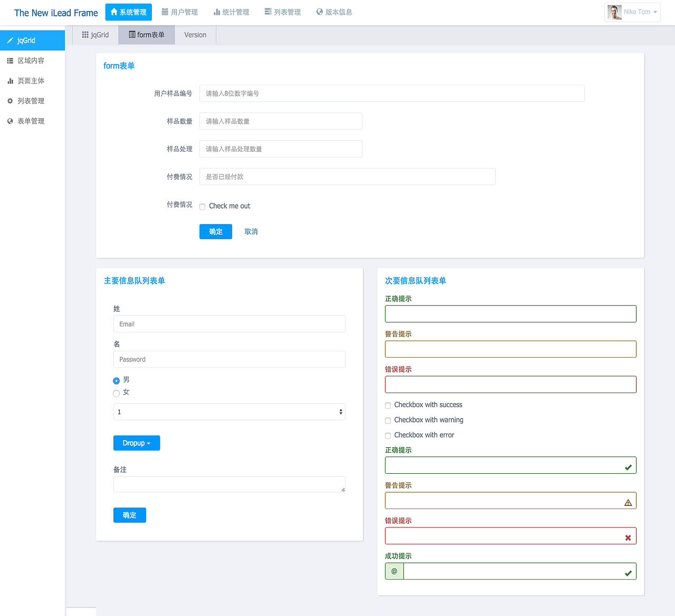
Task: Tick Checkbox with warning
Action: pyautogui.click(x=388, y=421)
